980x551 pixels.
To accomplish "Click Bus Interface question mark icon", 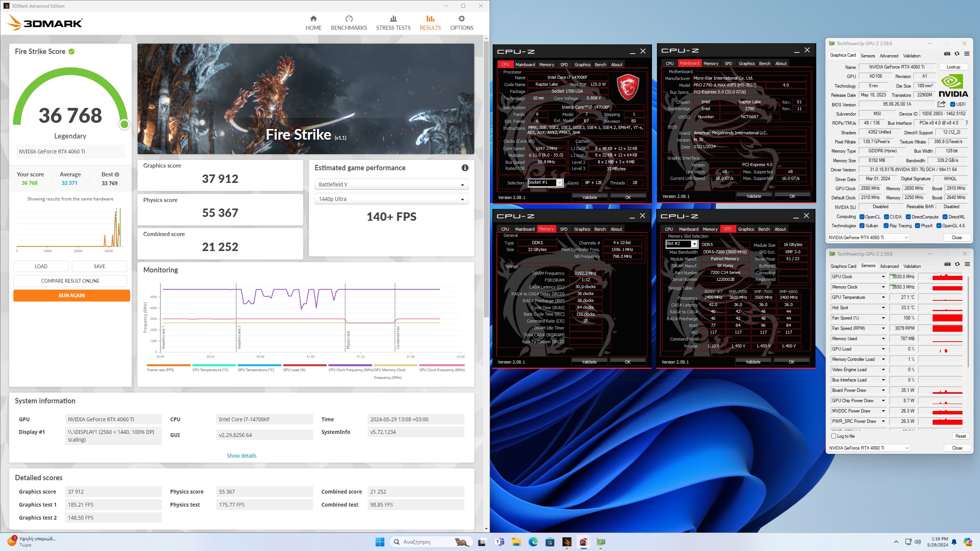I will [x=967, y=123].
